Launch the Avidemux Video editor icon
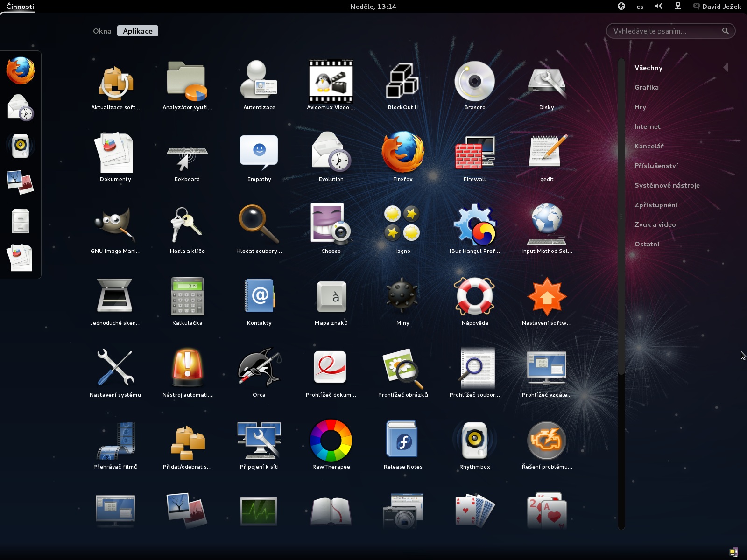 point(331,82)
